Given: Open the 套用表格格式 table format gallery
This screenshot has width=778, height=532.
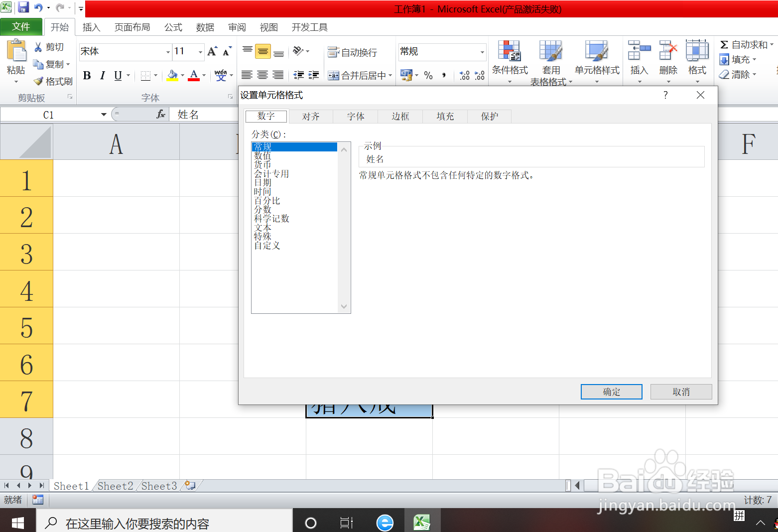Looking at the screenshot, I should (x=551, y=62).
